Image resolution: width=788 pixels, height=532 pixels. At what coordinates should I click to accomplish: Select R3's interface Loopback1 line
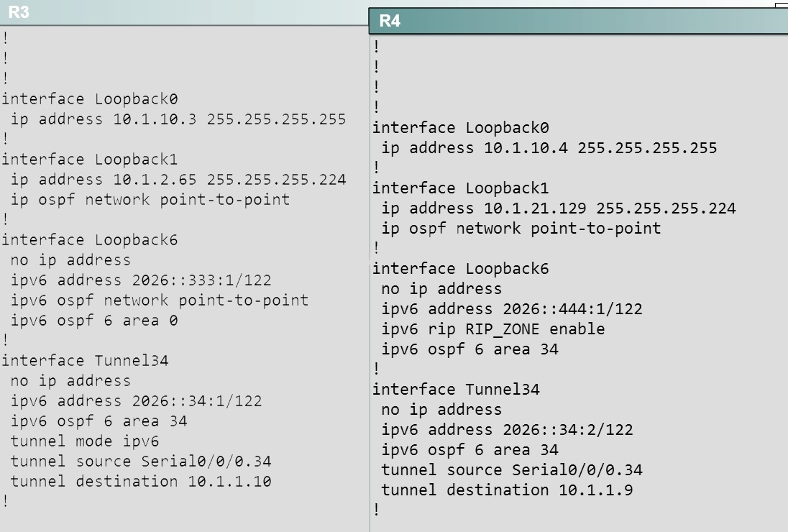[x=90, y=160]
